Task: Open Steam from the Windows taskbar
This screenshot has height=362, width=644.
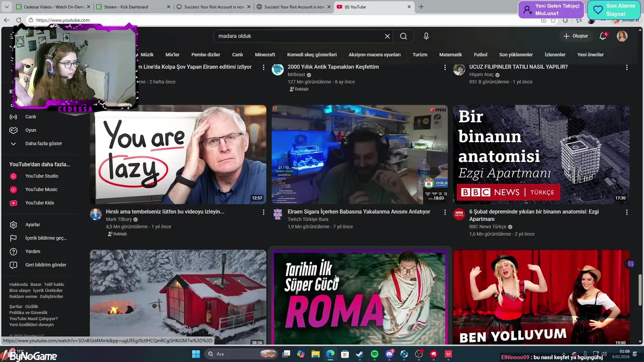Action: 360,354
